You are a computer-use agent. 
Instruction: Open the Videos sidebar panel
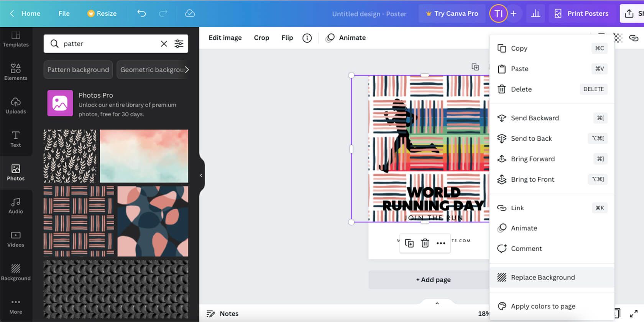click(x=16, y=239)
